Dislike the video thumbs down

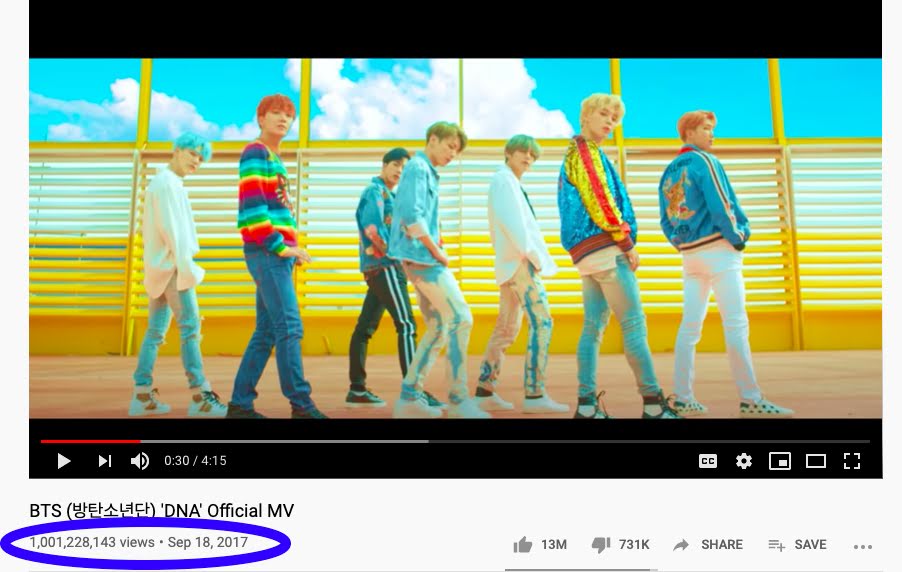coord(601,544)
